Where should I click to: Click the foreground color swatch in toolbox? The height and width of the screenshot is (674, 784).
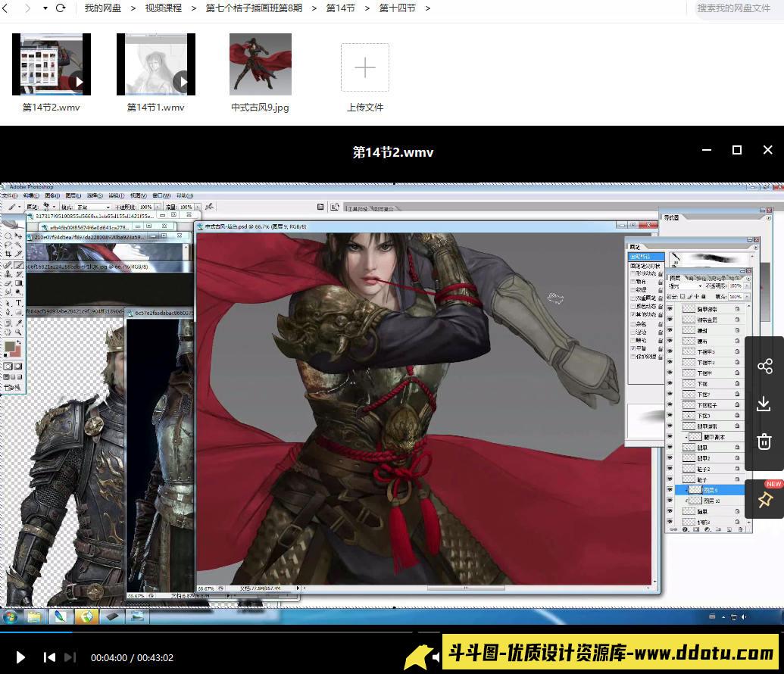(x=10, y=346)
